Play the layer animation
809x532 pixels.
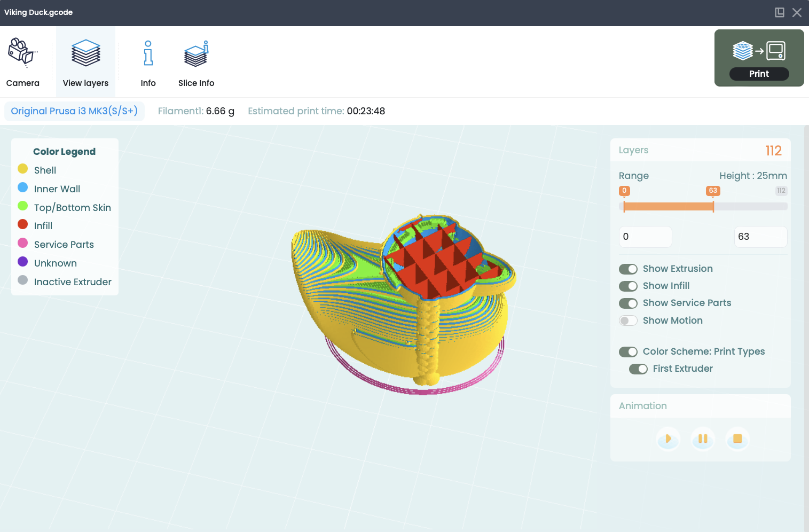(x=668, y=439)
